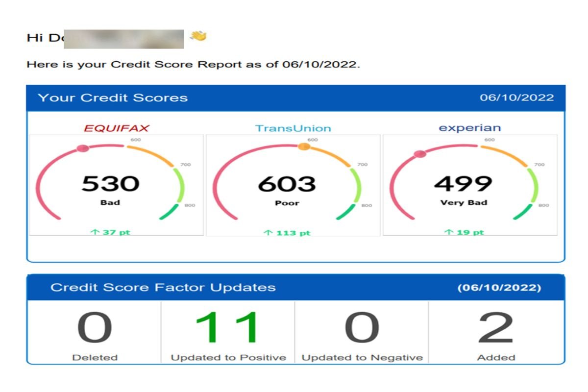Image resolution: width=588 pixels, height=392 pixels.
Task: Click the Experian gauge 600 tick label
Action: tap(489, 140)
